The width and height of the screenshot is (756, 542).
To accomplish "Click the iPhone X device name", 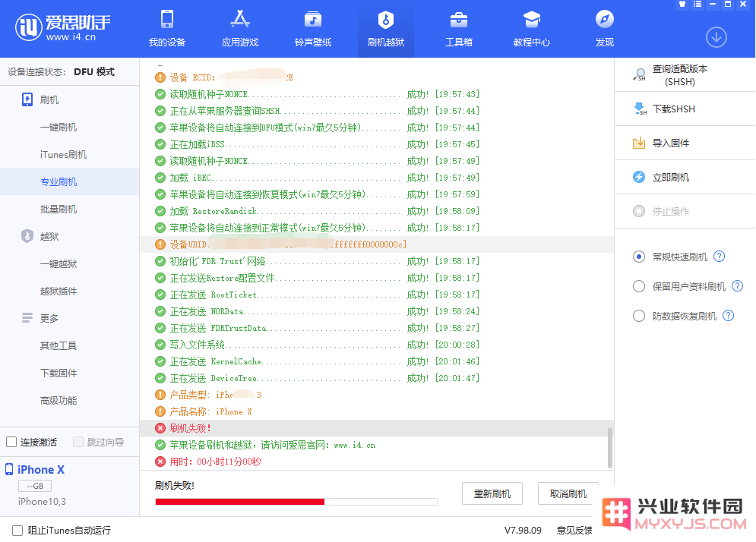I will [41, 470].
